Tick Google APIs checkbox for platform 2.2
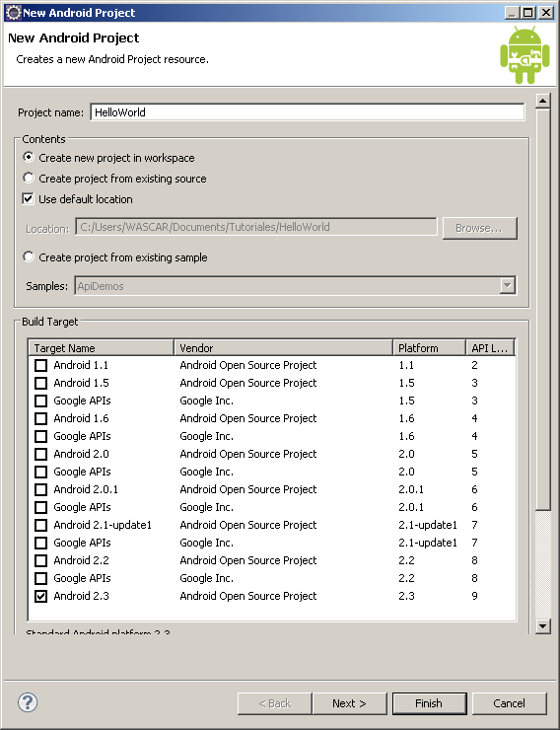The image size is (560, 730). point(41,578)
